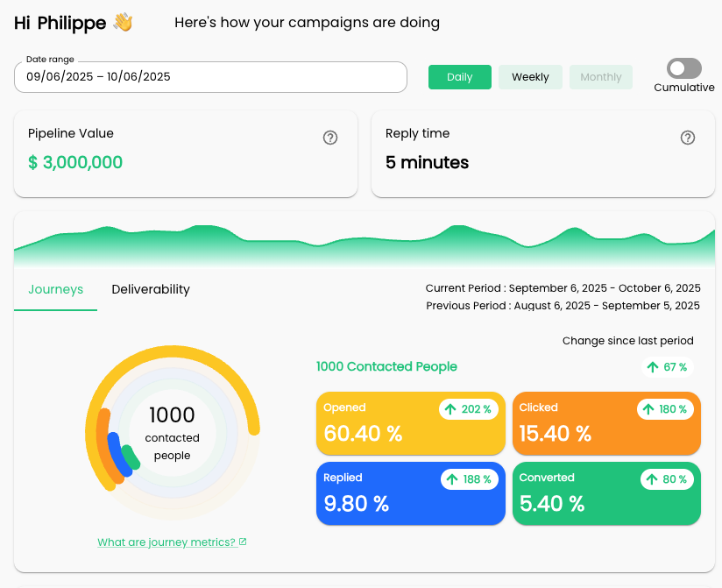Switch to the Journeys tab
The height and width of the screenshot is (588, 722).
56,290
